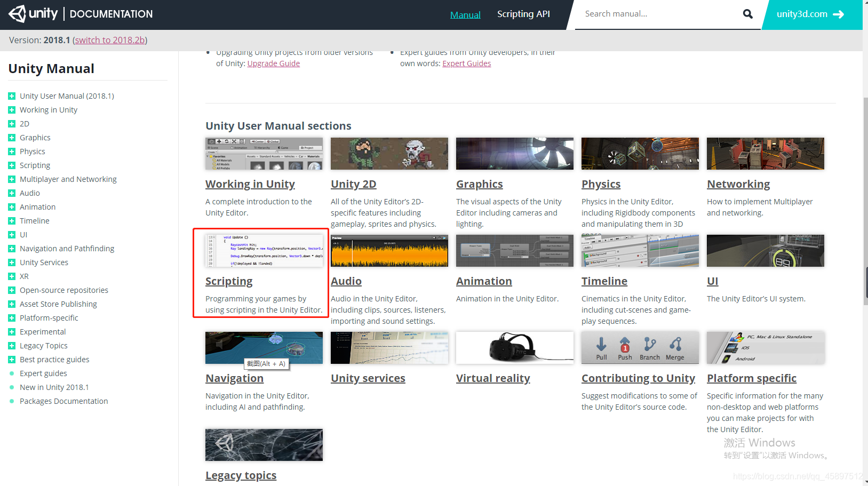Screen dimensions: 868x486
Task: Expand the Animation sidebar node
Action: tap(12, 207)
